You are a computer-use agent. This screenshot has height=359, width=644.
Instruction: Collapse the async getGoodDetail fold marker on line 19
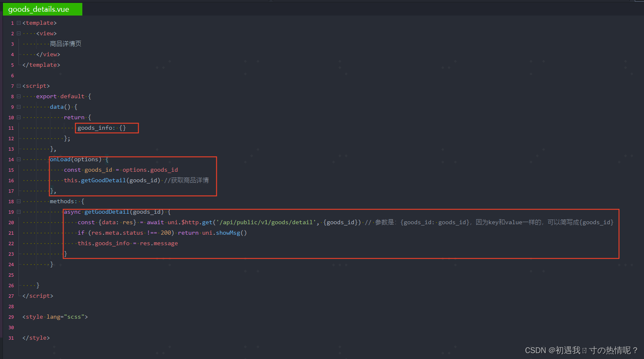pyautogui.click(x=18, y=212)
